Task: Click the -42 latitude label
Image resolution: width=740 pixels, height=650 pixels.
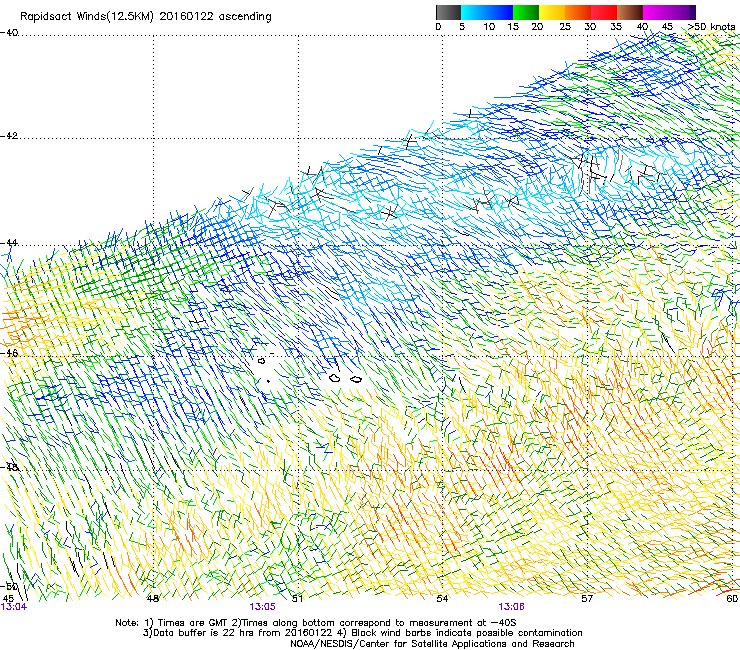Action: [9, 136]
